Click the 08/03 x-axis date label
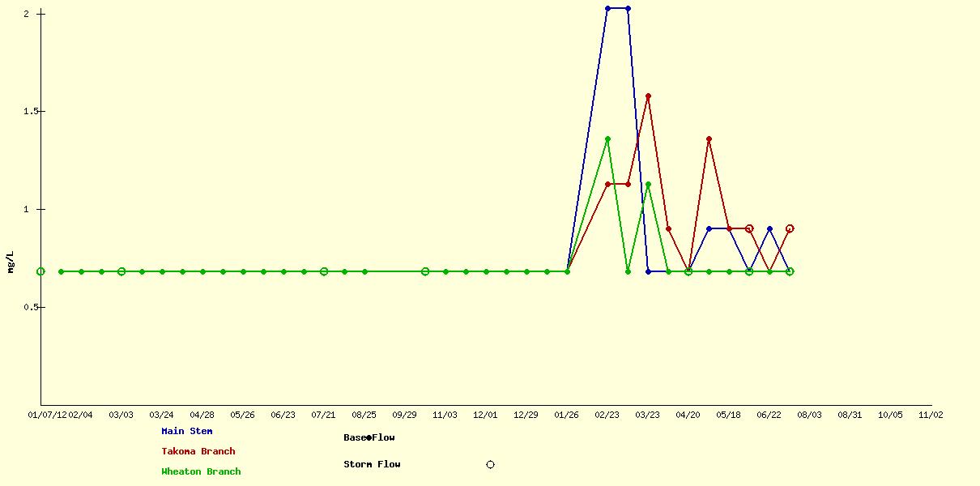 click(x=809, y=415)
